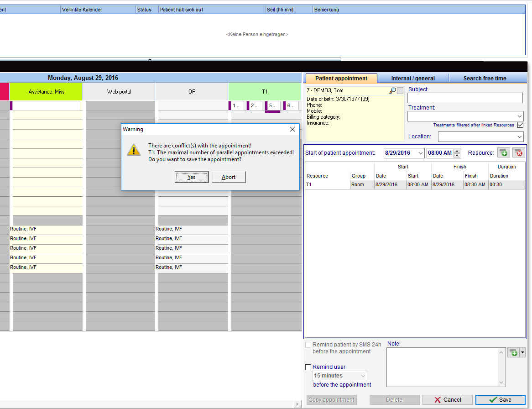Image resolution: width=532 pixels, height=409 pixels.
Task: Select the T1 calendar column header
Action: (x=265, y=92)
